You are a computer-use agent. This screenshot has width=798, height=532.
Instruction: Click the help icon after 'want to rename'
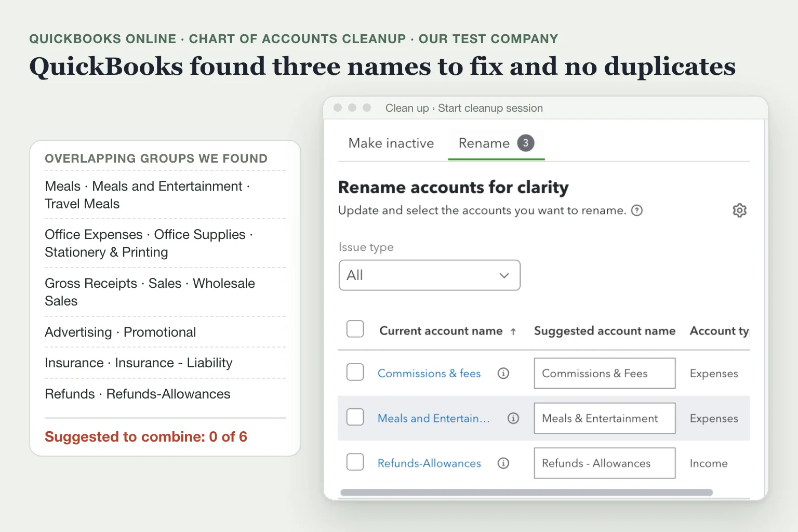[637, 210]
